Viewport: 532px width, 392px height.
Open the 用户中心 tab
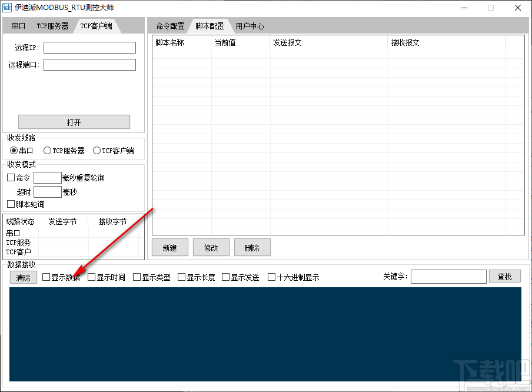tap(249, 25)
